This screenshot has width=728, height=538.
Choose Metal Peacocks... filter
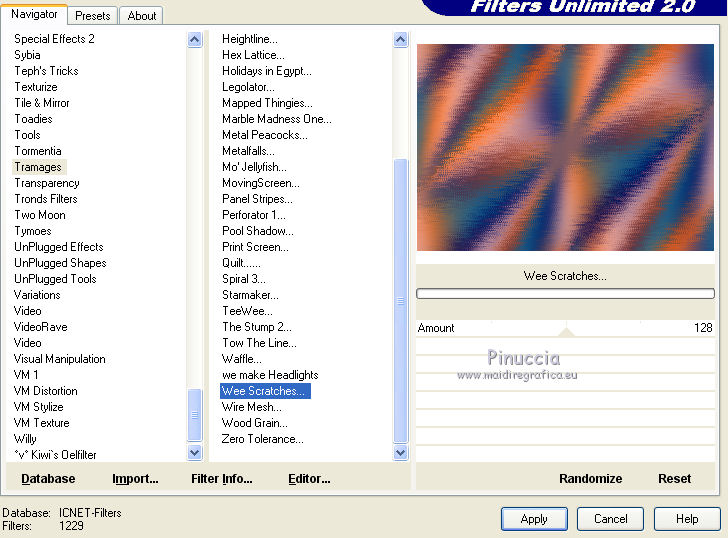click(x=265, y=135)
